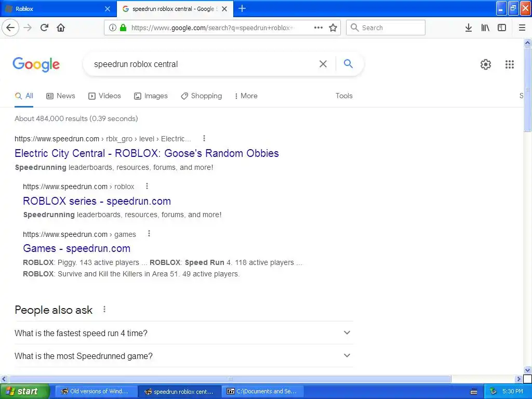Open options dots next to People also ask
Viewport: 532px width, 399px height.
[104, 310]
